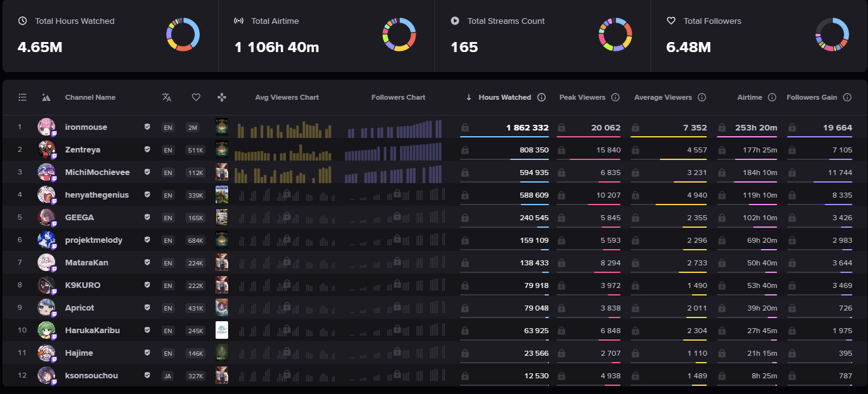The image size is (868, 394).
Task: Sort by the Channel Name column header
Action: (x=90, y=97)
